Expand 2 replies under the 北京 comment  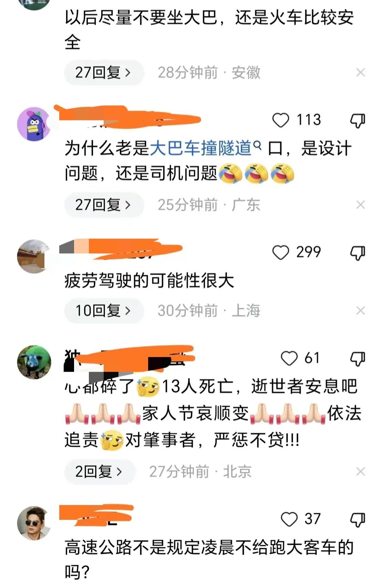pyautogui.click(x=100, y=472)
